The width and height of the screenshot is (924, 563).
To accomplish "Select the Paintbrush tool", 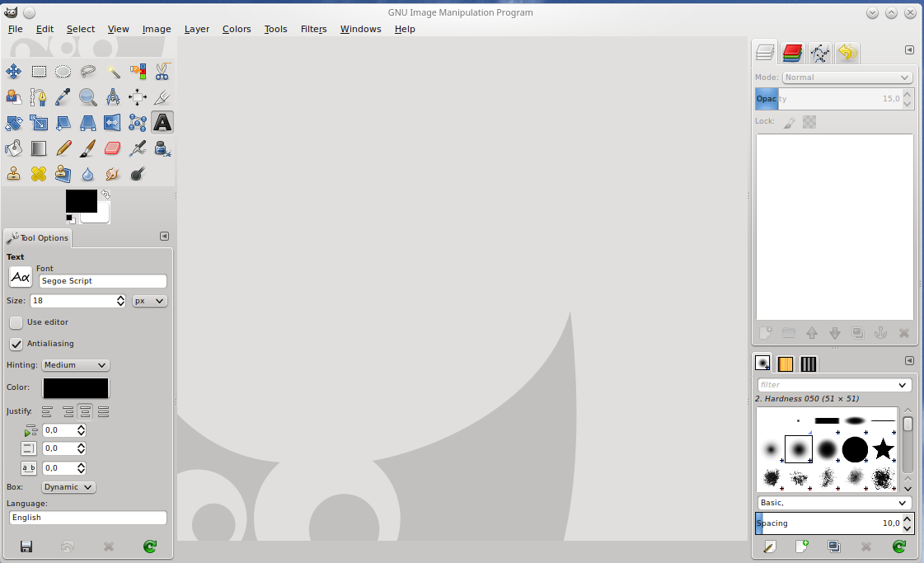I will (88, 148).
